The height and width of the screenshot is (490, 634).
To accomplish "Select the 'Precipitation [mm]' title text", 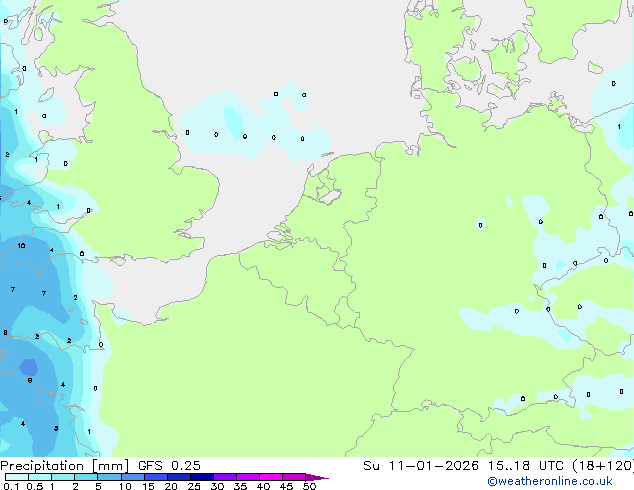I will (x=65, y=466).
